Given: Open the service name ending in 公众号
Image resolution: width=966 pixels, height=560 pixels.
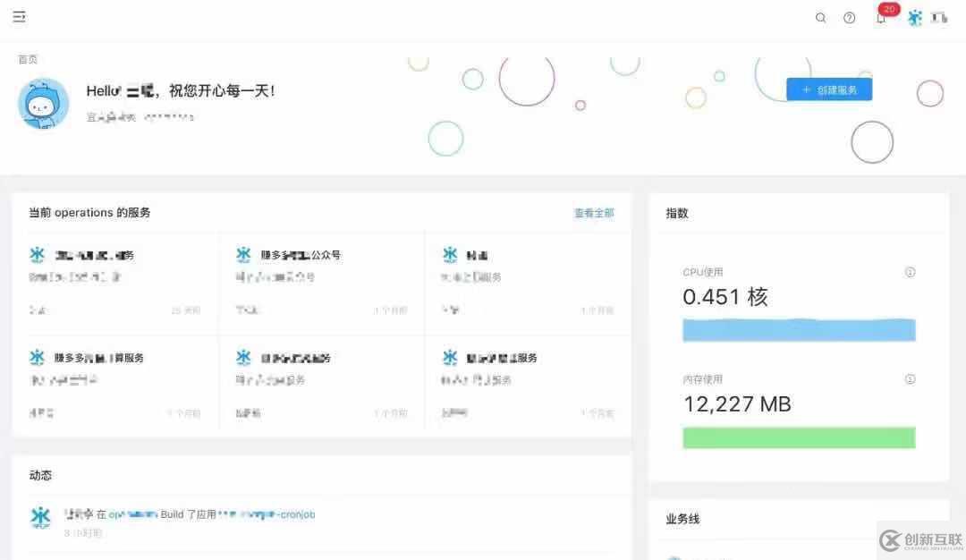Looking at the screenshot, I should pos(301,255).
